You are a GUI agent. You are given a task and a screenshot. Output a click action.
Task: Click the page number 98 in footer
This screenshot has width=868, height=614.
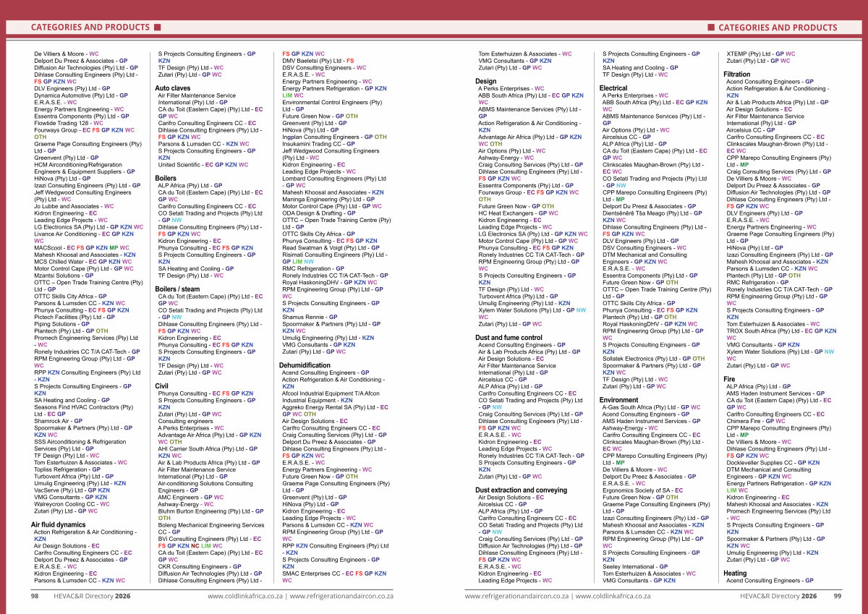(x=34, y=597)
